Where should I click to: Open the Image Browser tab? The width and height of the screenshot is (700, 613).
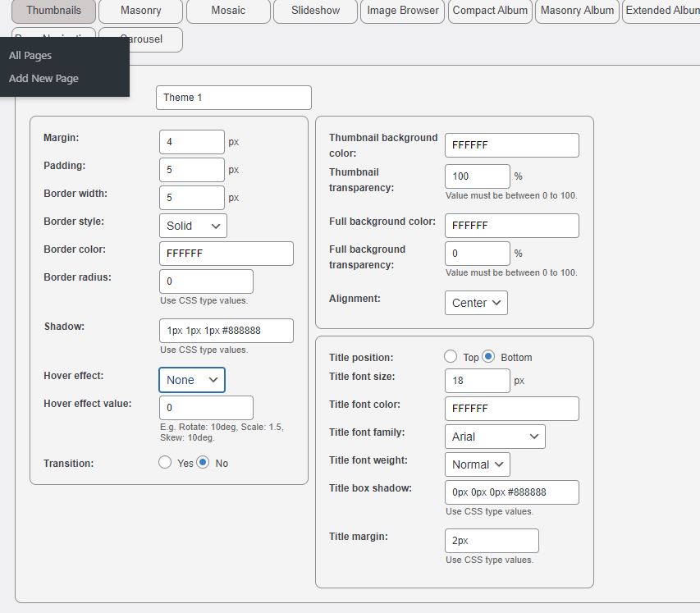tap(403, 11)
